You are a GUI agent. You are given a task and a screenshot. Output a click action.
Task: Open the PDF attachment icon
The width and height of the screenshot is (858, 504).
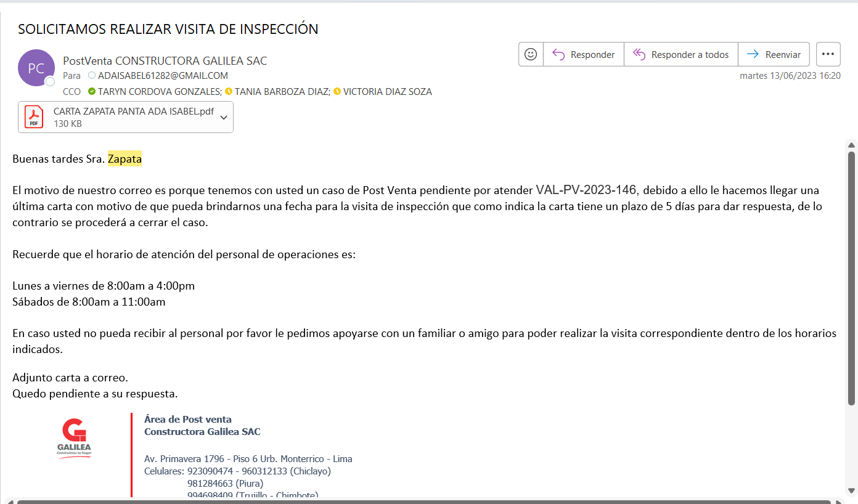click(33, 116)
